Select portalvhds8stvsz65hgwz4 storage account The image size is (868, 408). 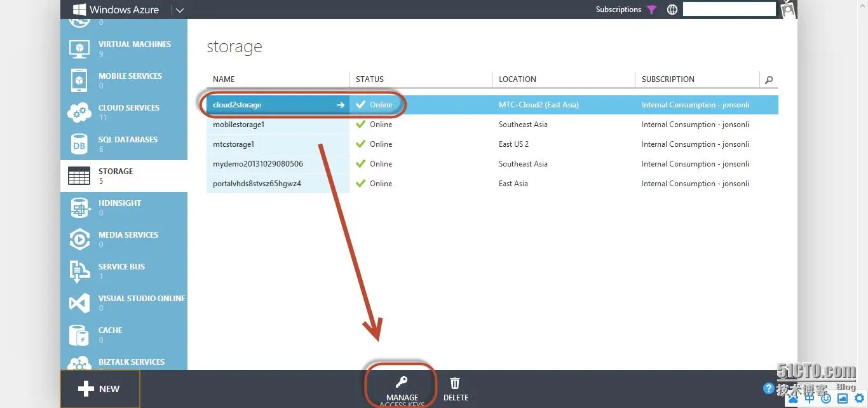(x=257, y=184)
